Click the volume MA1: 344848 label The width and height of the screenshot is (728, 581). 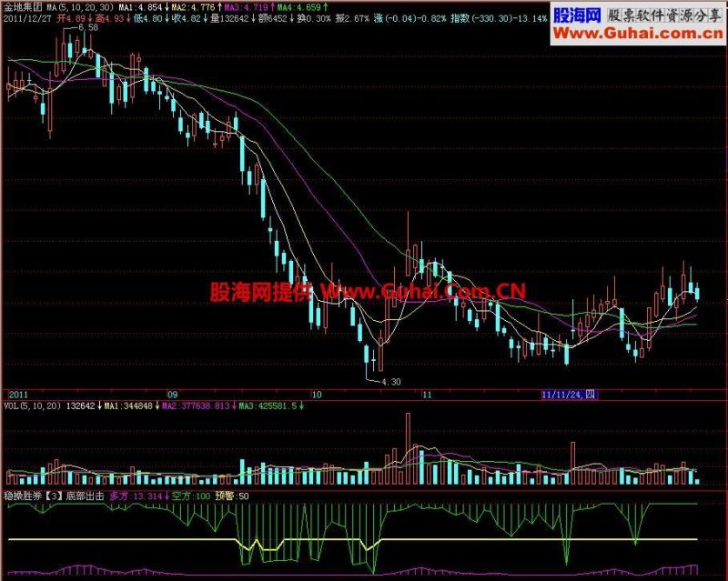coord(128,406)
